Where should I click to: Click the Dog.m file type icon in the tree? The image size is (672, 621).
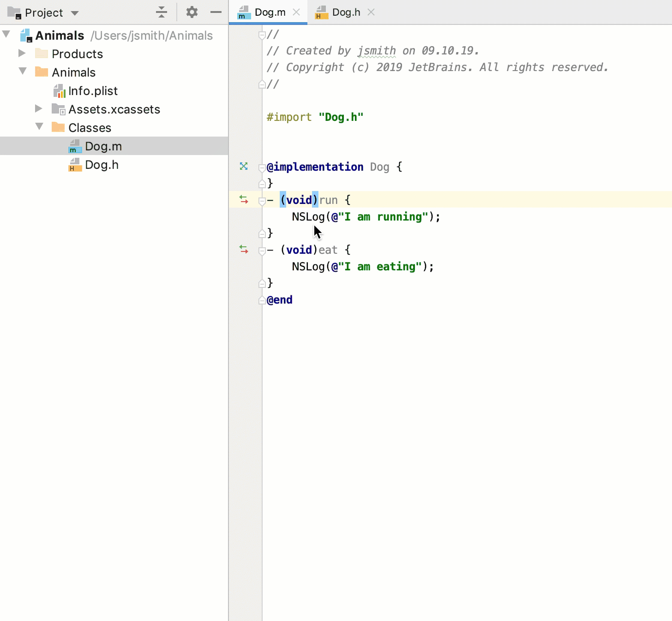(74, 146)
